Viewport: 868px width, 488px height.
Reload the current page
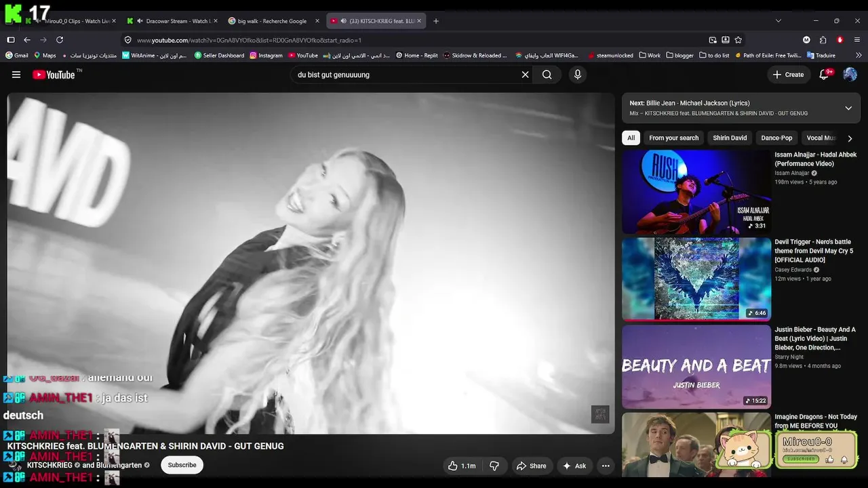60,40
